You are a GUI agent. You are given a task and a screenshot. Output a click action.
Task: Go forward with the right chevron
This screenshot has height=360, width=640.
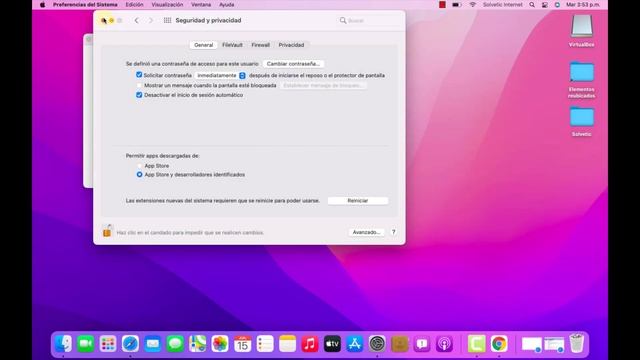point(151,20)
